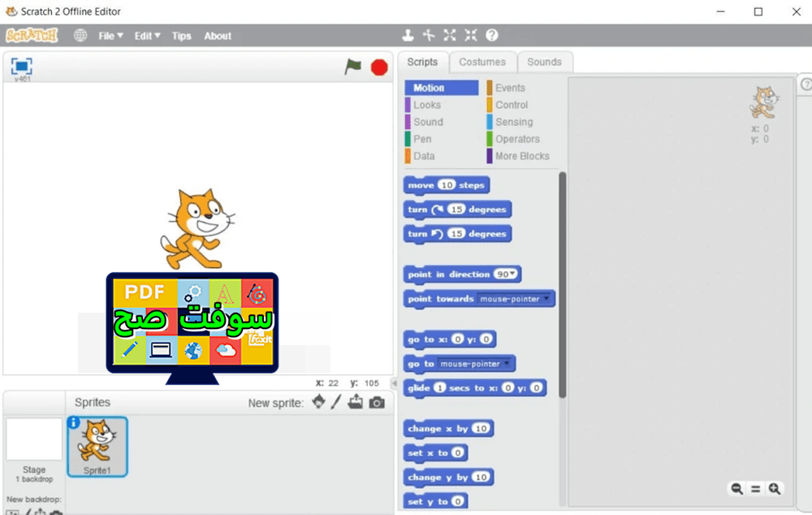Click the About menu entry
The height and width of the screenshot is (515, 812).
[x=218, y=35]
